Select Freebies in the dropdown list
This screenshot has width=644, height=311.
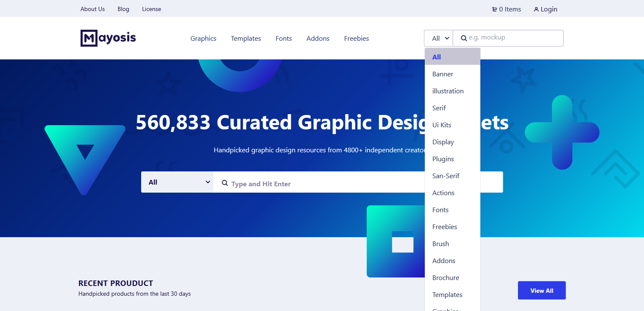[452, 227]
